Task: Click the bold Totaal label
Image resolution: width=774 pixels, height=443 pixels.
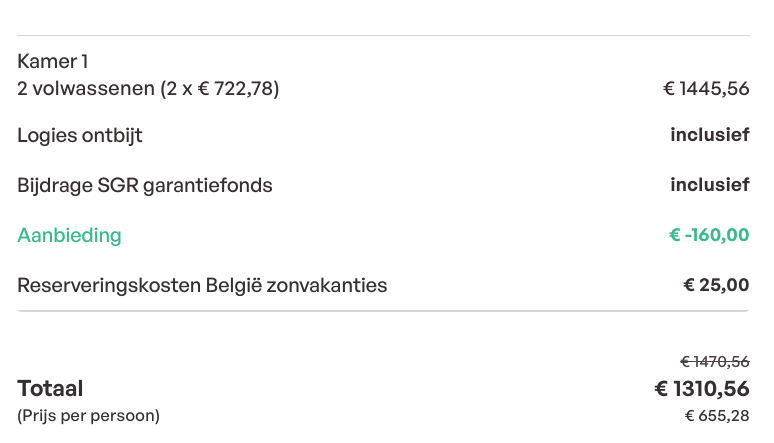Action: [50, 389]
